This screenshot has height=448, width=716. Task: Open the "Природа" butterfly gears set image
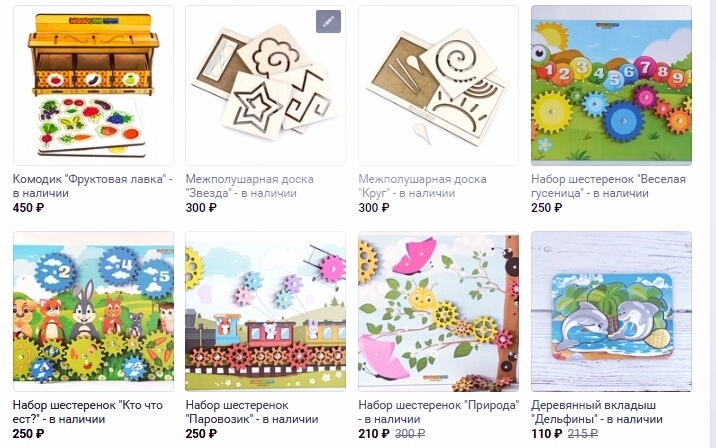coord(438,311)
